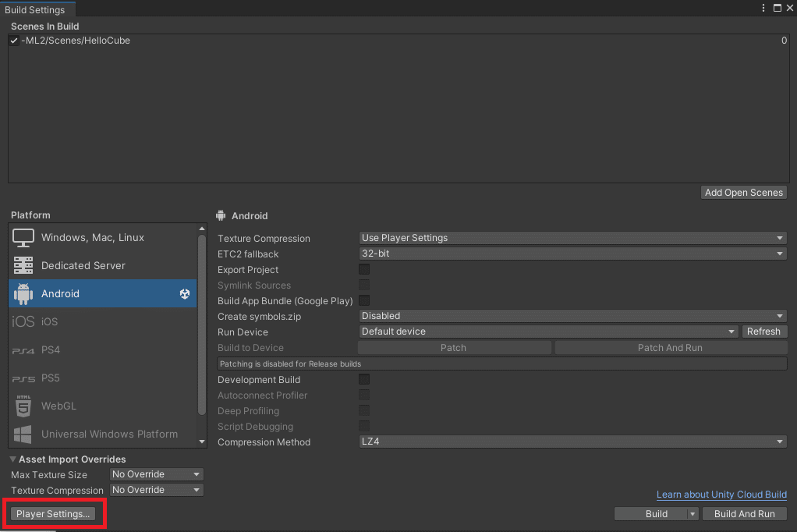Click the scene build index 0
This screenshot has width=797, height=532.
pos(784,41)
